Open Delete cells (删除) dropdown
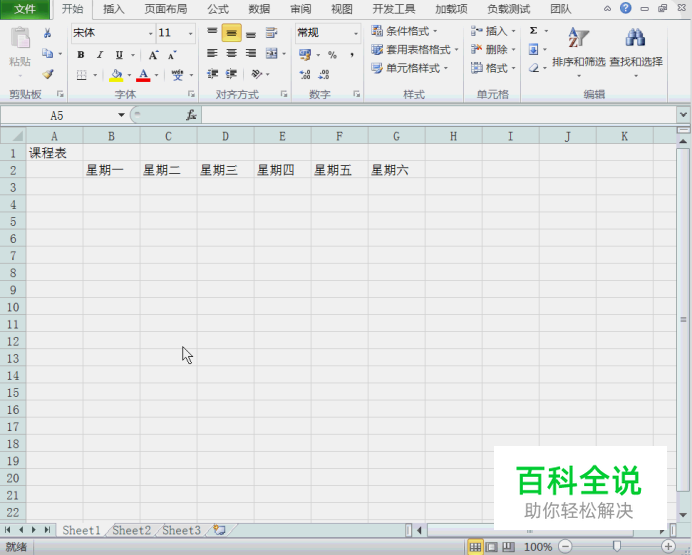The width and height of the screenshot is (692, 555). (x=513, y=49)
